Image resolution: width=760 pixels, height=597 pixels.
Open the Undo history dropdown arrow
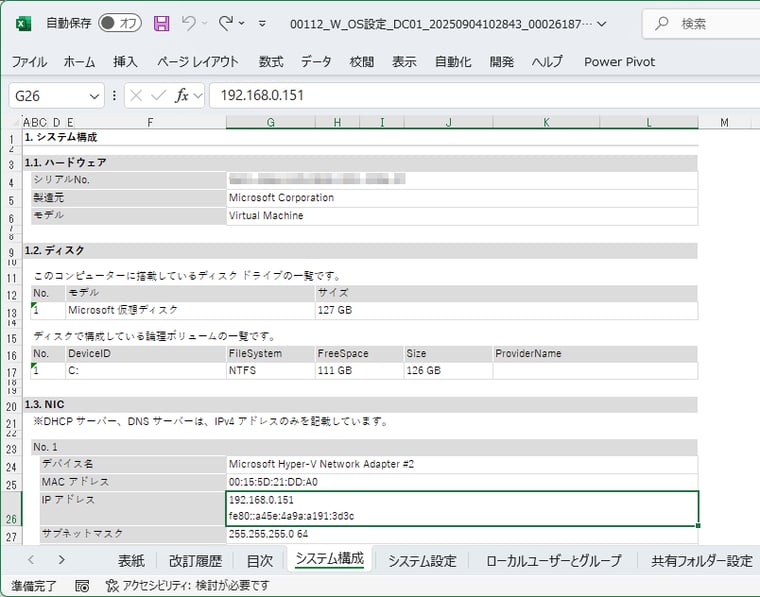(x=205, y=23)
